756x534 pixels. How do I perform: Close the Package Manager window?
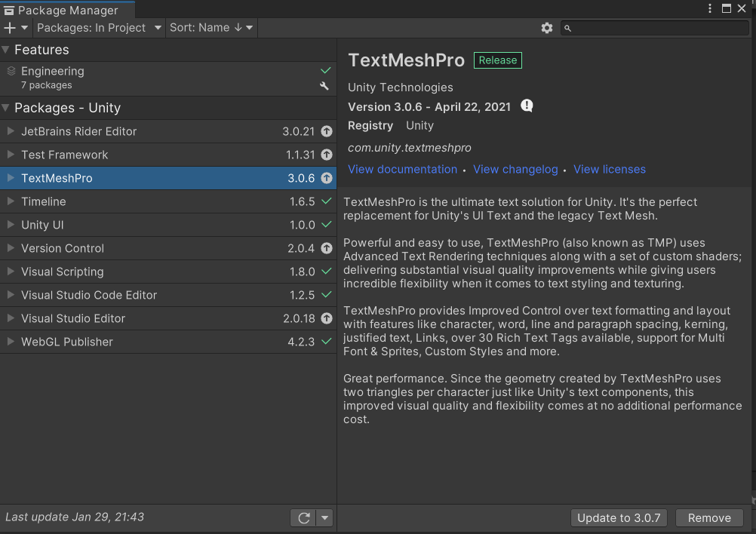pyautogui.click(x=742, y=9)
